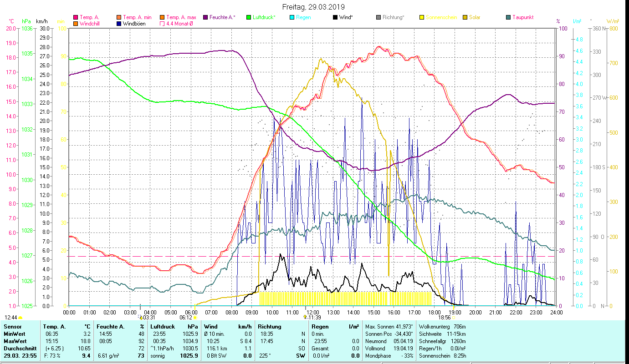Click the 'Sonnen Pos -34,430°' entry

pyautogui.click(x=390, y=334)
